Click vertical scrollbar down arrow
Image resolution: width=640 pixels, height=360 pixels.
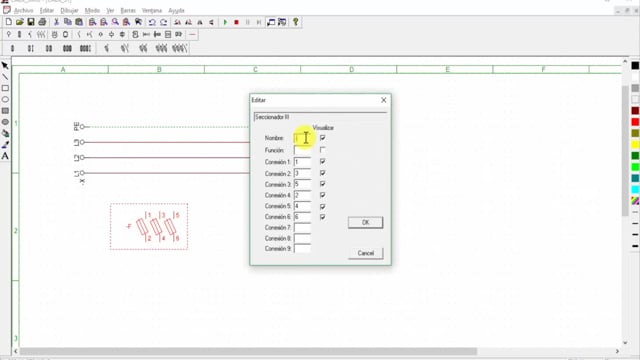tap(625, 342)
